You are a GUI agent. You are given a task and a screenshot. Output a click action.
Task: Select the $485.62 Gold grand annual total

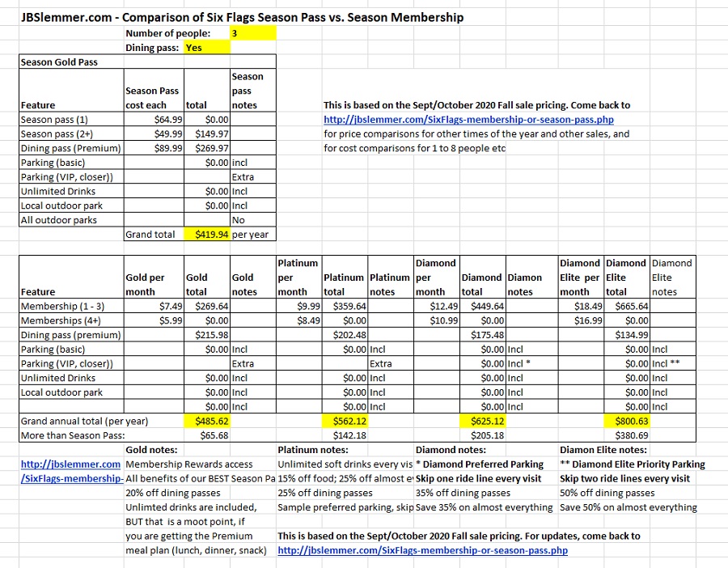207,421
